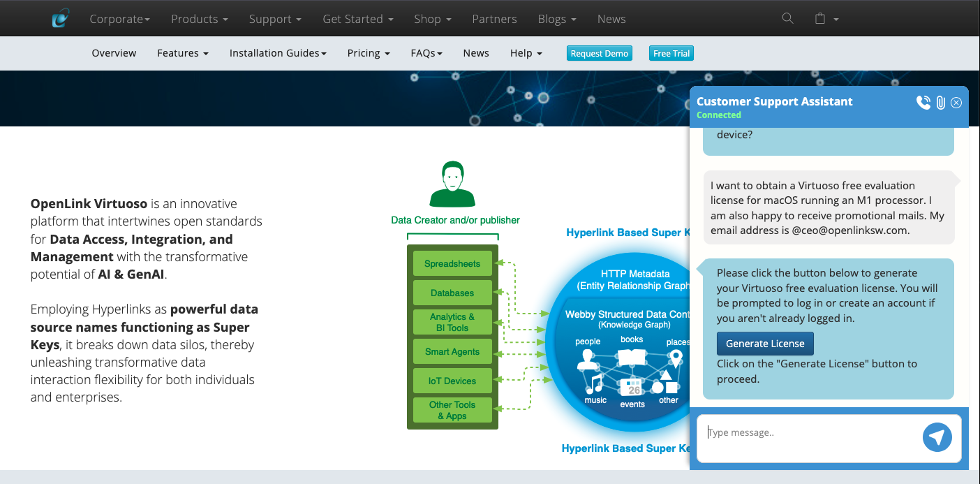Open the Pricing dropdown
Image resolution: width=980 pixels, height=484 pixels.
tap(369, 53)
